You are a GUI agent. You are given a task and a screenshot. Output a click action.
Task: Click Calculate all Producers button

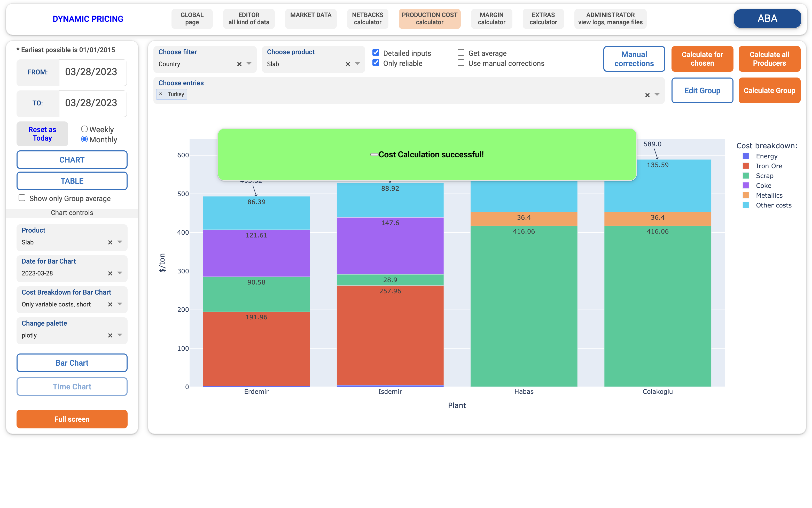point(769,59)
